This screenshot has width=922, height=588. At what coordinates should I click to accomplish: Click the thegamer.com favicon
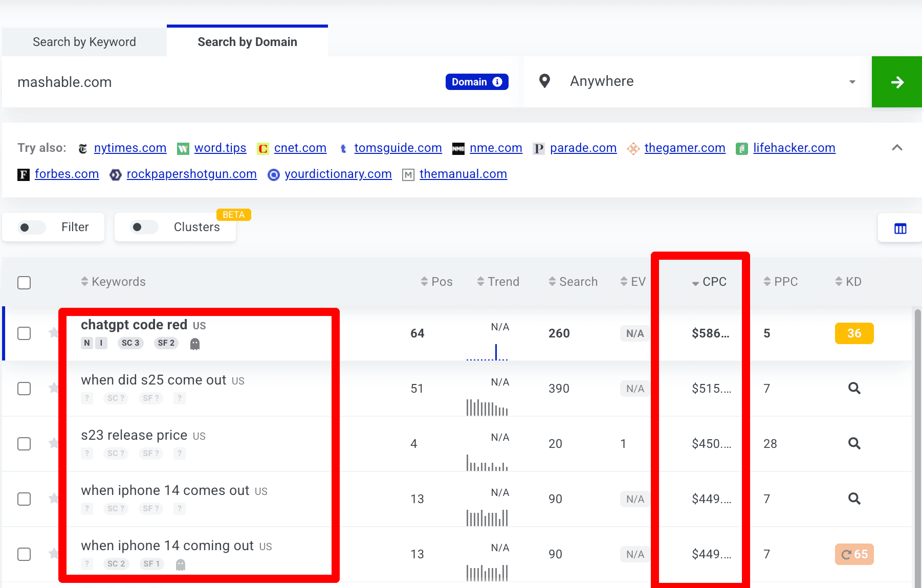633,149
